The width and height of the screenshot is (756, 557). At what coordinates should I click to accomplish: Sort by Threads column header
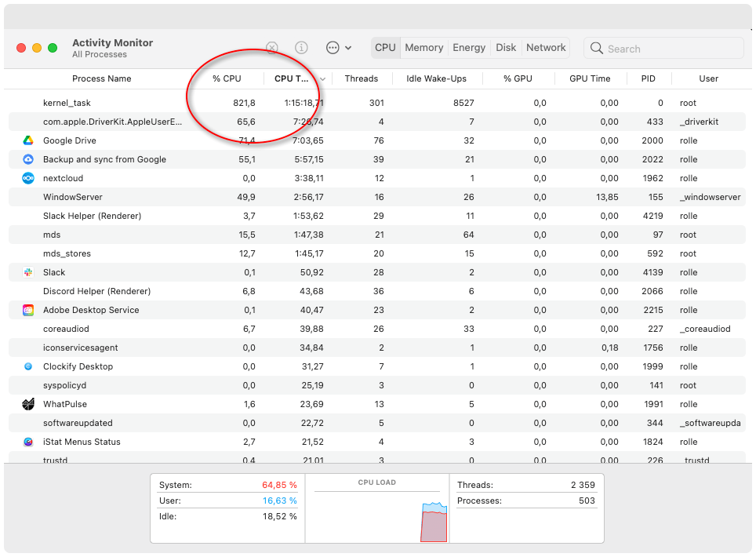coord(361,78)
